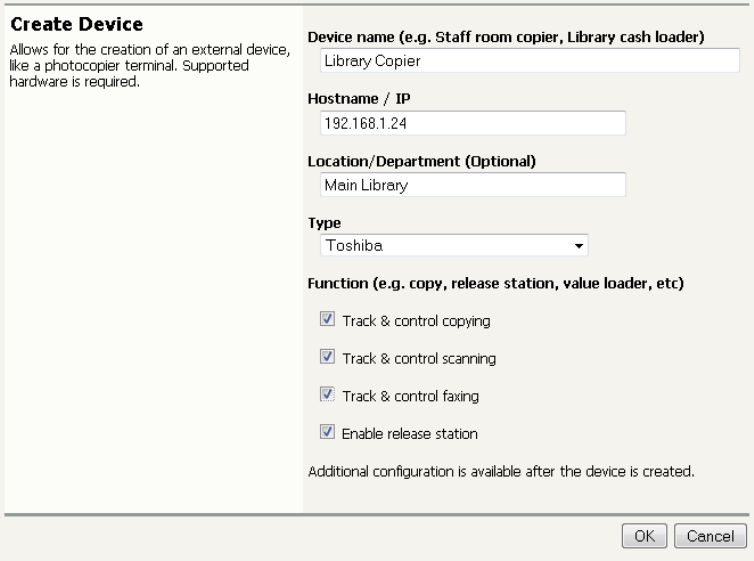Click the Additional configuration note text
The height and width of the screenshot is (561, 754).
[500, 470]
